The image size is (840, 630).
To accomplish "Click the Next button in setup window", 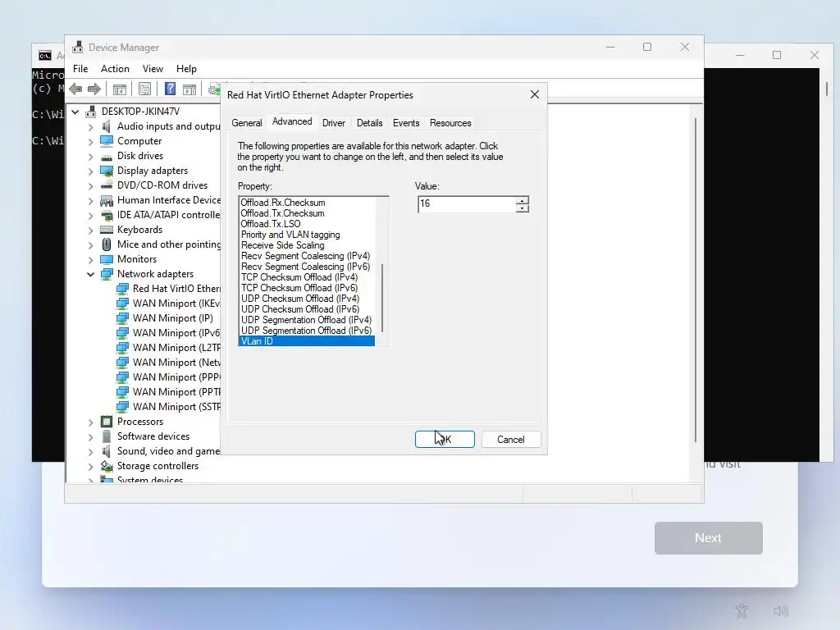I will [708, 538].
